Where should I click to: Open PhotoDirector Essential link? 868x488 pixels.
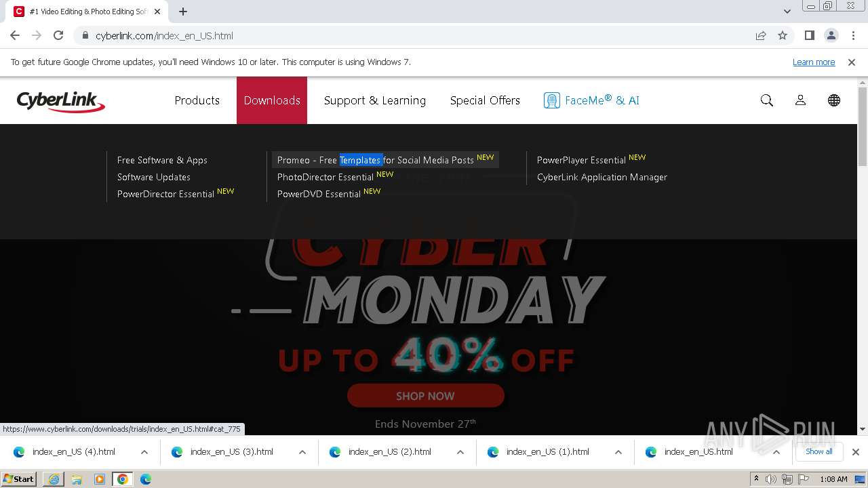335,177
